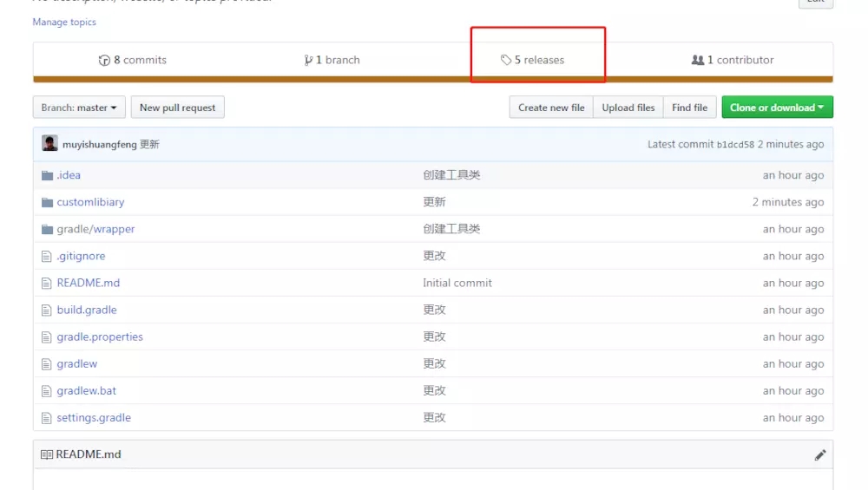
Task: Click the gradlew.bat file icon
Action: coord(47,391)
